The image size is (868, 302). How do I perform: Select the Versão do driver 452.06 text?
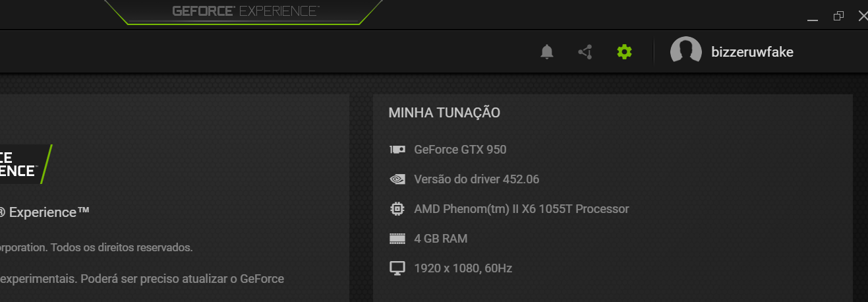point(477,179)
